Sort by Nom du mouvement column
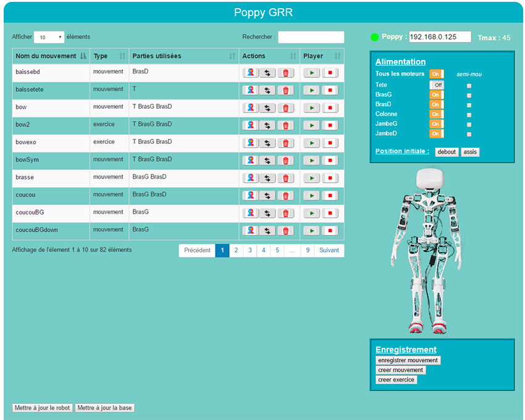This screenshot has height=420, width=525. pyautogui.click(x=51, y=56)
